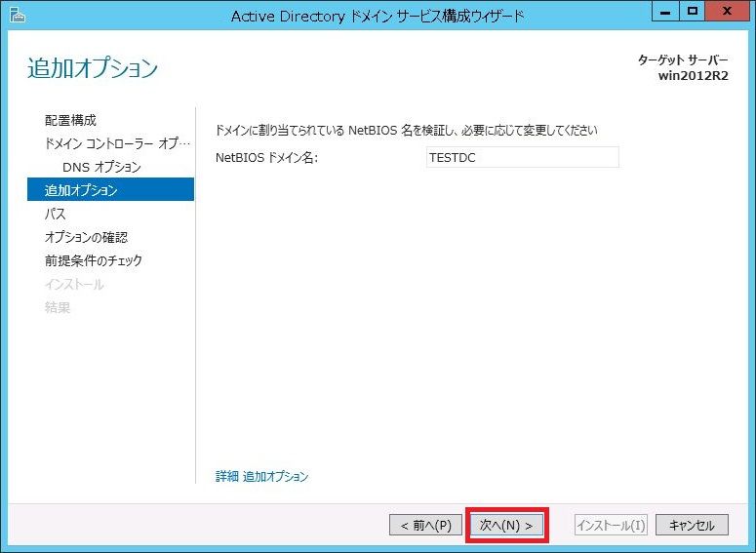
Task: Click the 次へ(N) > button
Action: point(506,525)
